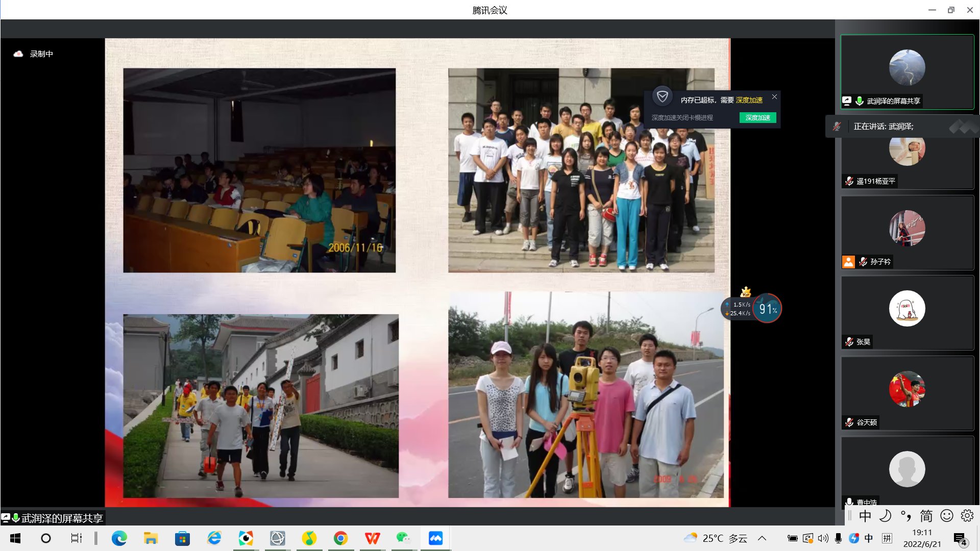The height and width of the screenshot is (551, 980).
Task: Toggle IME full/half-width moon icon
Action: (885, 516)
